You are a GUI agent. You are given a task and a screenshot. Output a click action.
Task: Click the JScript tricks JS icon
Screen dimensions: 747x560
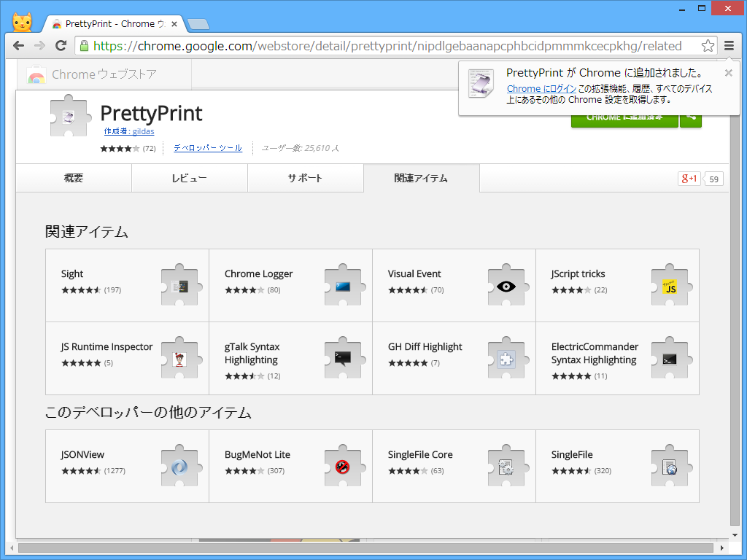(669, 286)
